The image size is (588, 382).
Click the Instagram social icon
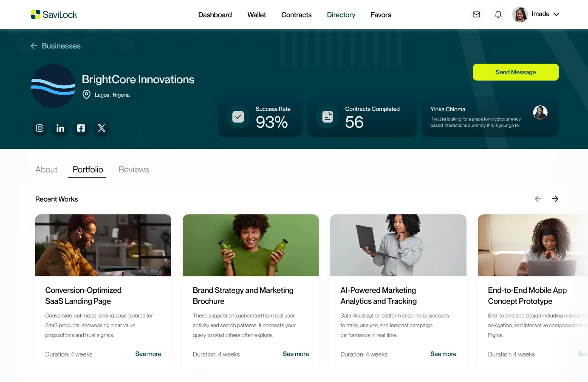tap(40, 128)
